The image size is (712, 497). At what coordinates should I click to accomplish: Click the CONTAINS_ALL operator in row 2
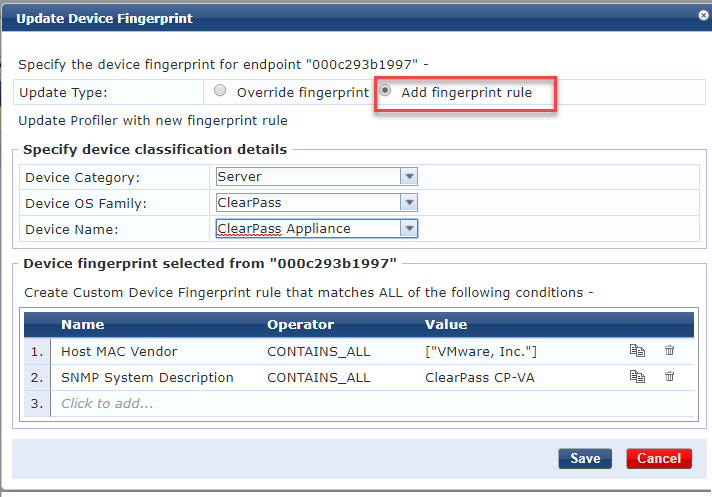pos(319,378)
